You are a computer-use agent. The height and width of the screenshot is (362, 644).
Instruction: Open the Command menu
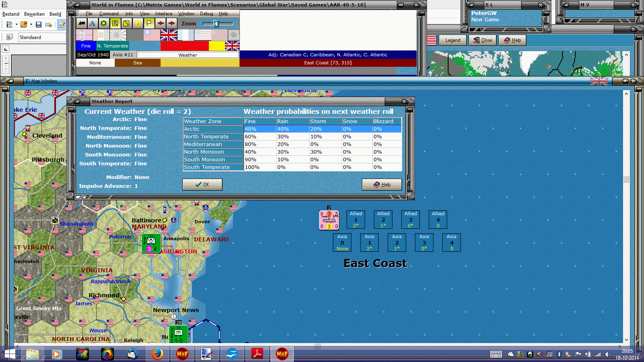109,14
